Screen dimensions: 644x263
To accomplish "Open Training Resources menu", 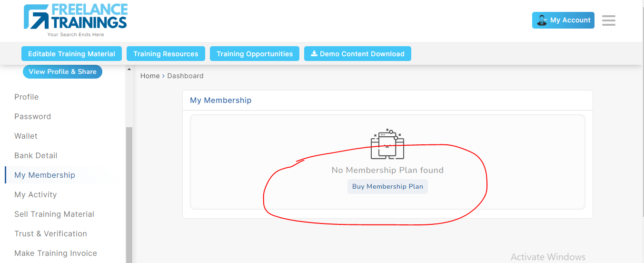I will (166, 54).
